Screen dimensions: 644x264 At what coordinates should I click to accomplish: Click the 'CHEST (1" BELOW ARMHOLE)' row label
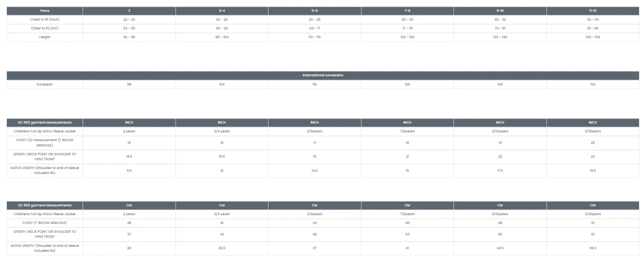coord(45,223)
